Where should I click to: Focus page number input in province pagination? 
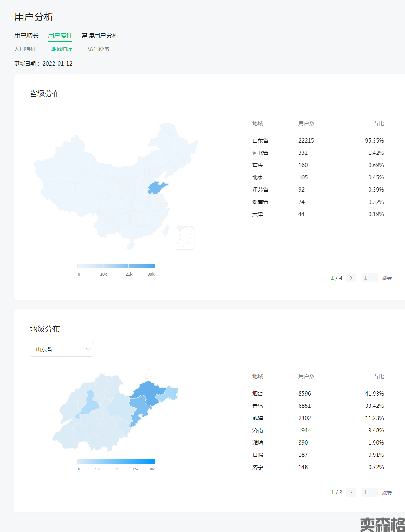tap(369, 278)
